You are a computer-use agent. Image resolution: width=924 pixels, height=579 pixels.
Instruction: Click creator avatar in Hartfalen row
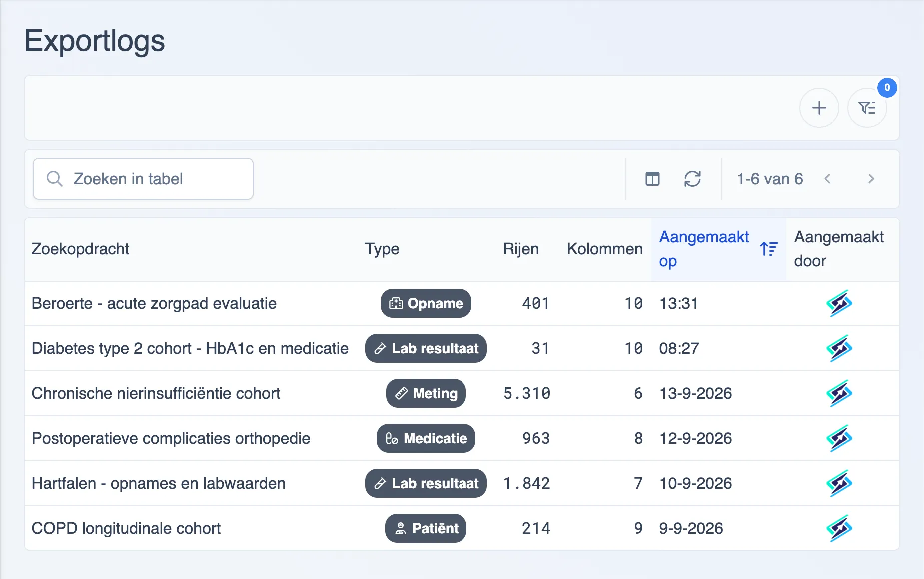click(x=839, y=483)
